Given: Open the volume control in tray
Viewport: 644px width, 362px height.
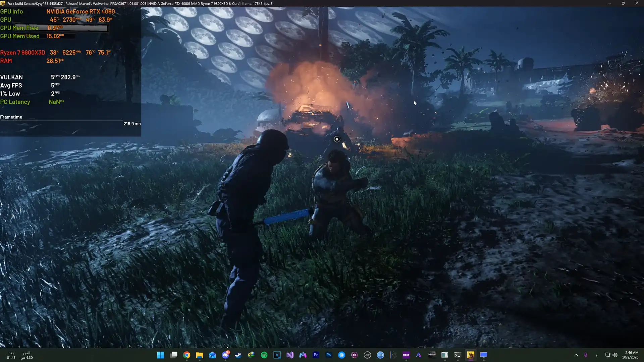Looking at the screenshot, I should [615, 355].
